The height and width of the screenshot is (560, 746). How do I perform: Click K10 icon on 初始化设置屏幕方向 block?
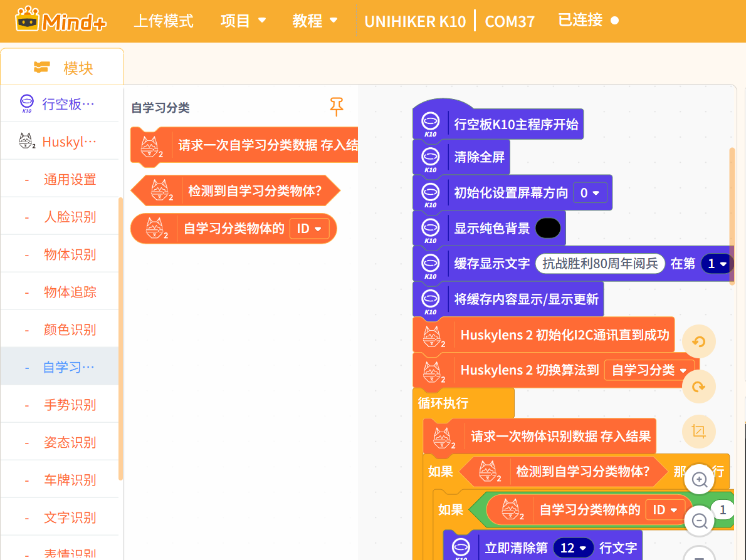430,194
